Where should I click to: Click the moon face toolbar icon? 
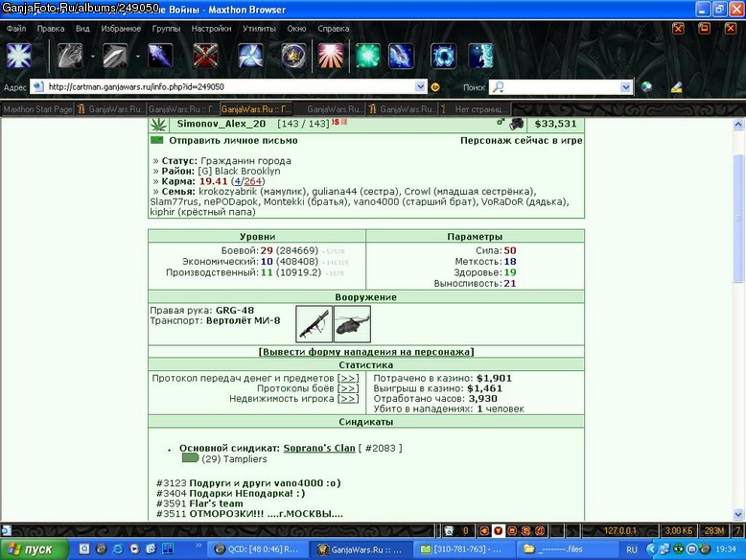click(x=481, y=57)
